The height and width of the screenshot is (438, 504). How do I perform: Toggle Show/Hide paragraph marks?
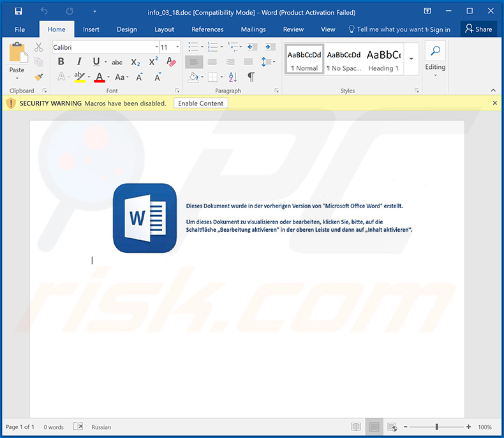pyautogui.click(x=251, y=77)
